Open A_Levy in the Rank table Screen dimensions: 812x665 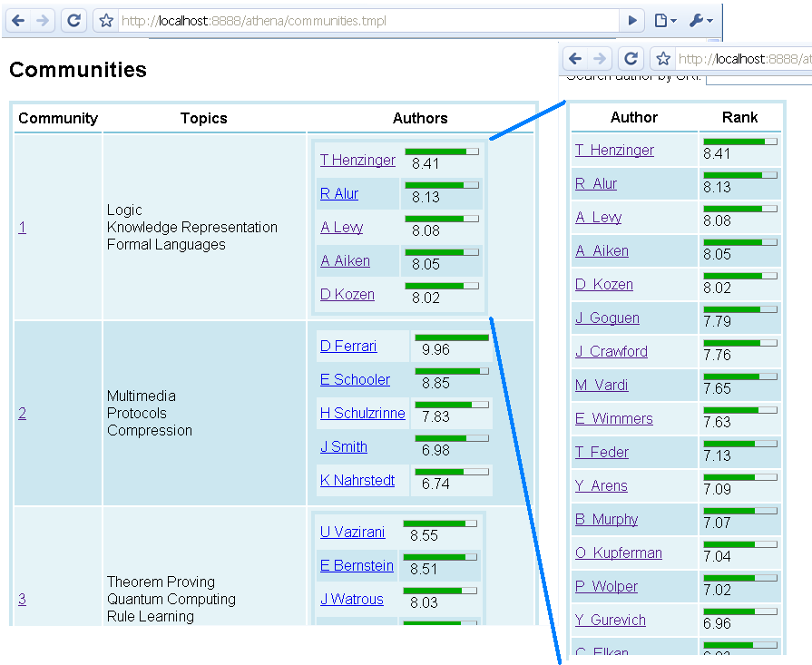point(599,218)
